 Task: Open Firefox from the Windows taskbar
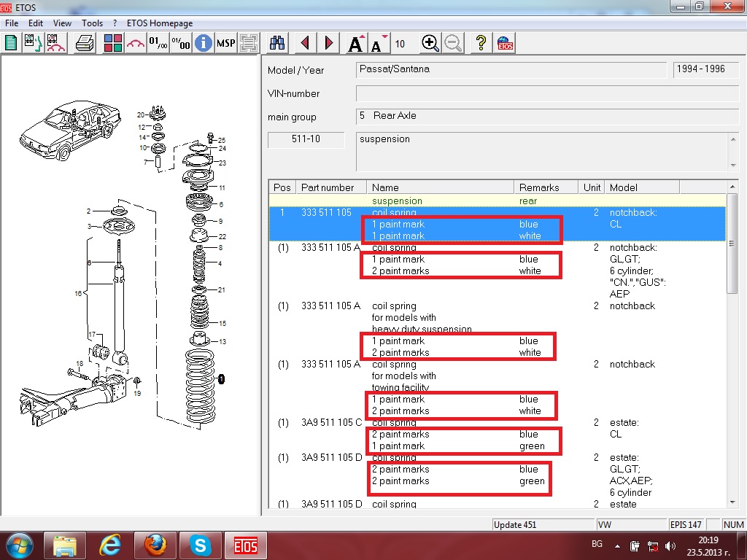click(155, 545)
